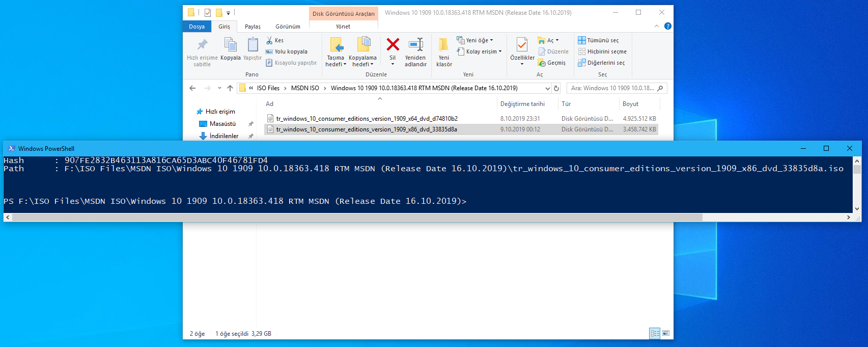Create folder with Yeni klasör
868x347 pixels.
[x=444, y=51]
